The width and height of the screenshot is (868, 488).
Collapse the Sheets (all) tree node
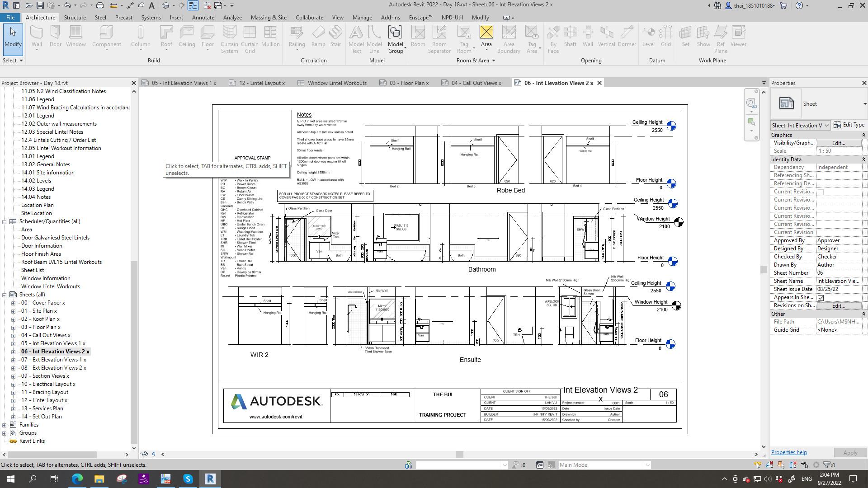[5, 295]
